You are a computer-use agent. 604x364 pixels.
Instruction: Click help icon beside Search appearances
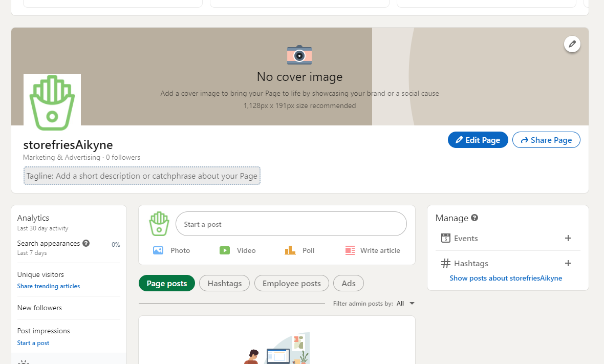click(86, 243)
